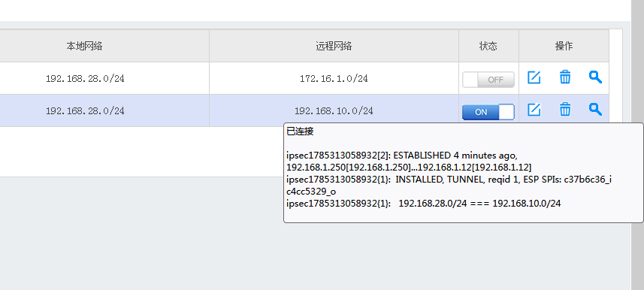Select the row with remote network 172.16.1.0/24

(x=304, y=78)
